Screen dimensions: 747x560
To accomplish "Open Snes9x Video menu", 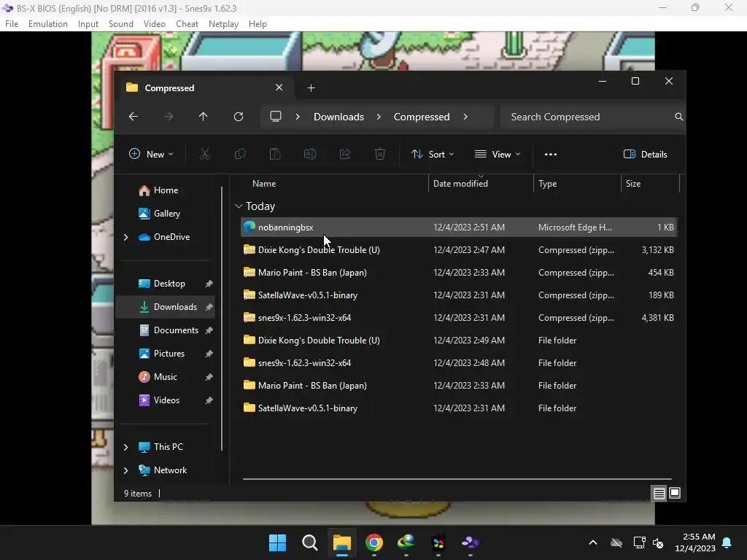I will click(155, 24).
